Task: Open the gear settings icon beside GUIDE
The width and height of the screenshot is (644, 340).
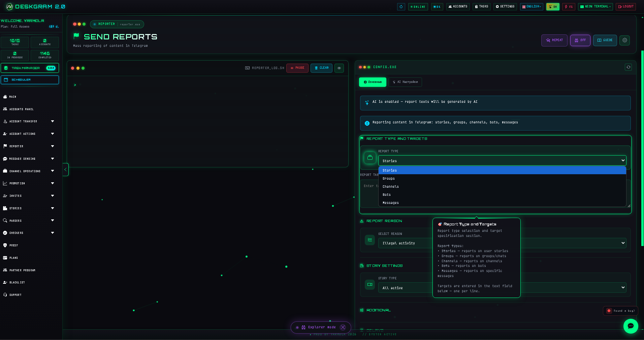Action: point(624,40)
